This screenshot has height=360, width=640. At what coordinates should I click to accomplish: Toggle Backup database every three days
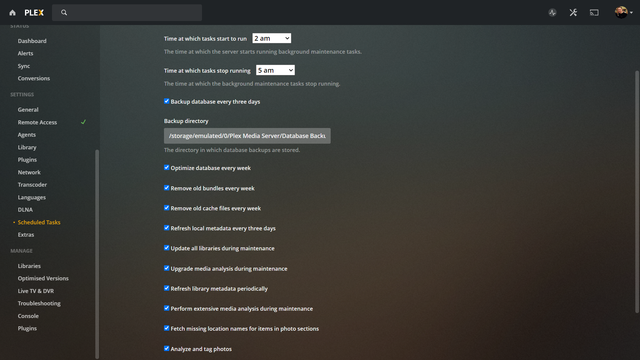coord(167,101)
